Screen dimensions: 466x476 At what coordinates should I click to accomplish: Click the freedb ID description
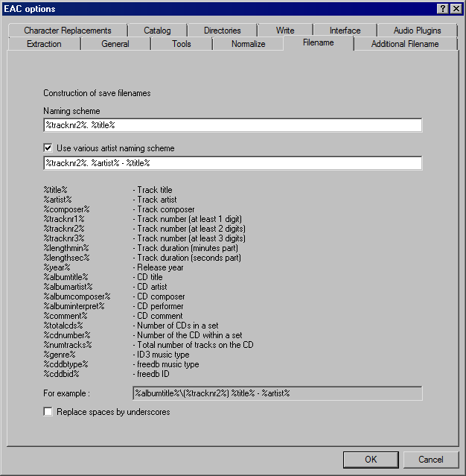coord(151,374)
